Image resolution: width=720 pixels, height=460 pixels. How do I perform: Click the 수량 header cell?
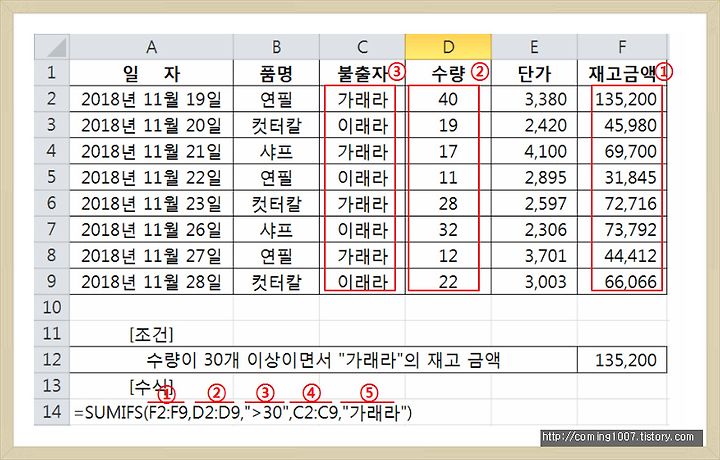(448, 73)
